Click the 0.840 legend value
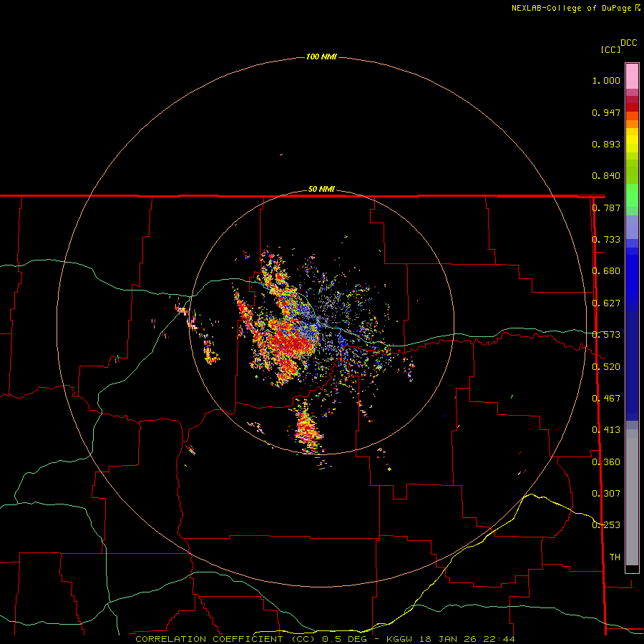This screenshot has height=644, width=644. [606, 176]
